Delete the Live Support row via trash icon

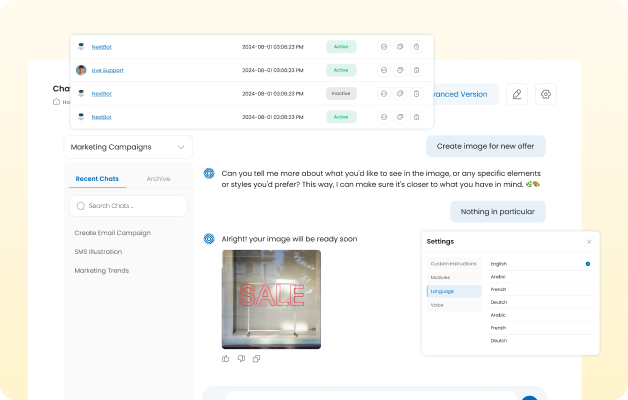[416, 70]
